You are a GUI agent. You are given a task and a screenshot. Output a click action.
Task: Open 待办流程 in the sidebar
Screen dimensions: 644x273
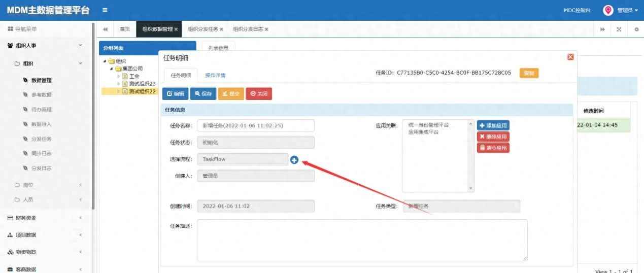(x=42, y=110)
